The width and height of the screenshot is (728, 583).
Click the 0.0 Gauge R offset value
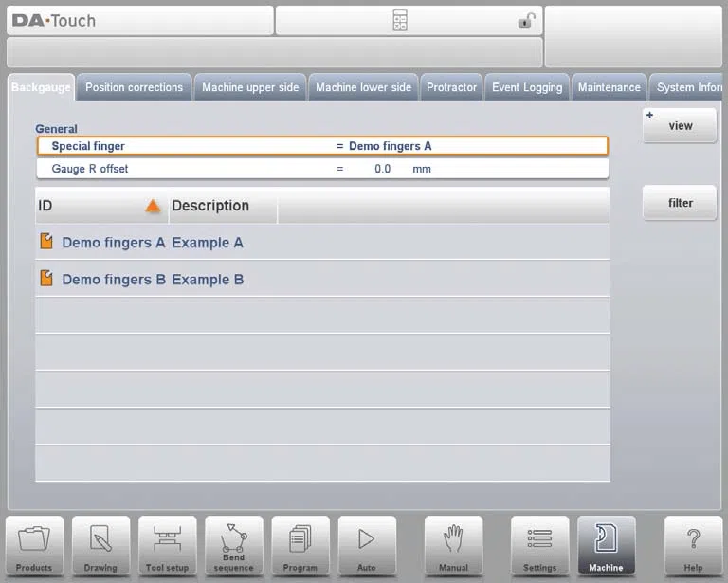pyautogui.click(x=383, y=169)
